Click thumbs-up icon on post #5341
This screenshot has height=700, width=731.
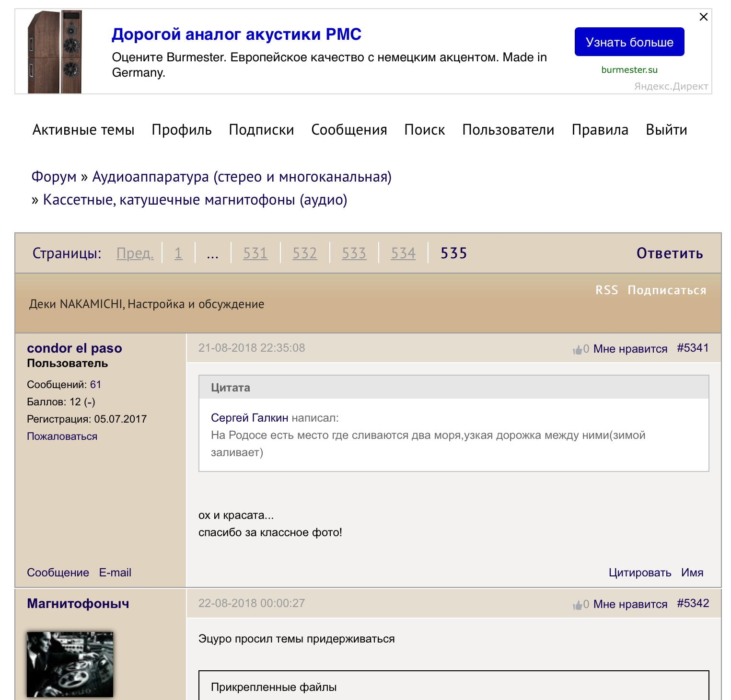point(577,350)
